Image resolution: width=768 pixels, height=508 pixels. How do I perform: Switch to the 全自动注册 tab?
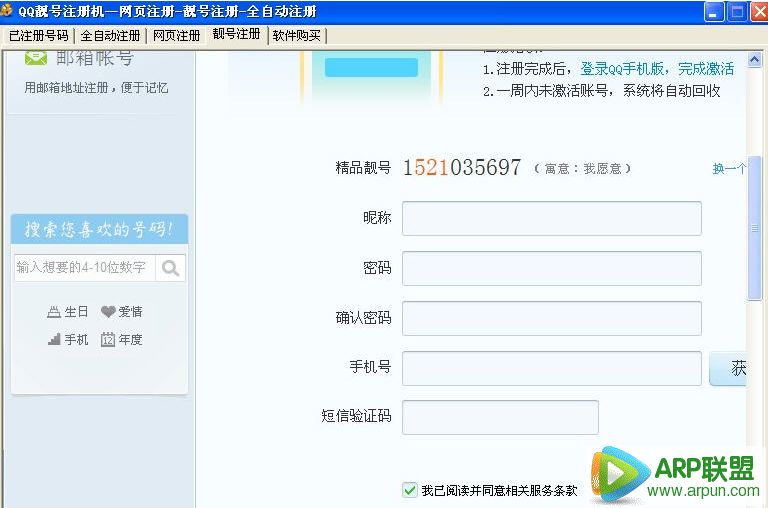110,36
